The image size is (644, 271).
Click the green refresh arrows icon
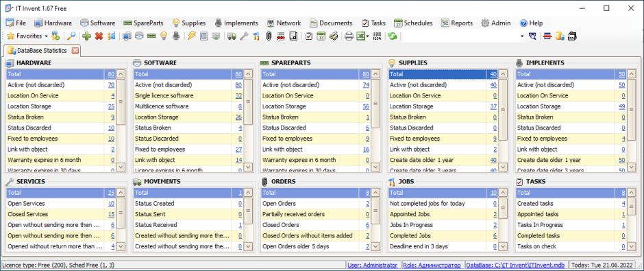click(x=393, y=36)
